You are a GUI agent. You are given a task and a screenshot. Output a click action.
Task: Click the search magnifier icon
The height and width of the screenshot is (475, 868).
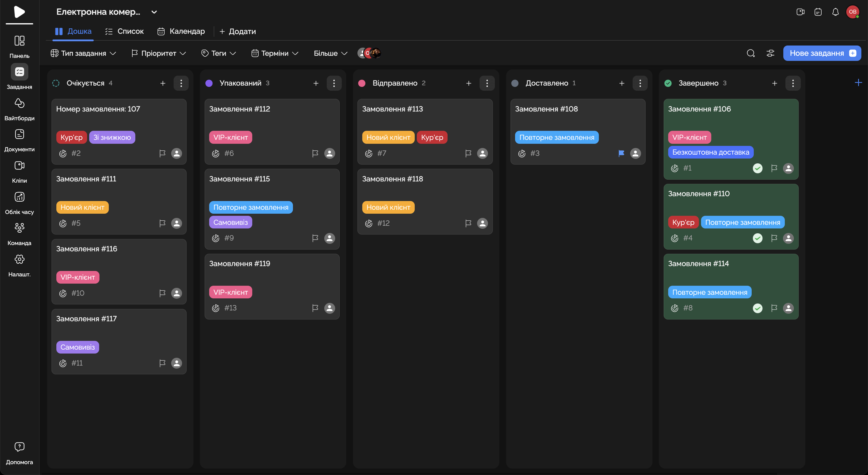750,53
